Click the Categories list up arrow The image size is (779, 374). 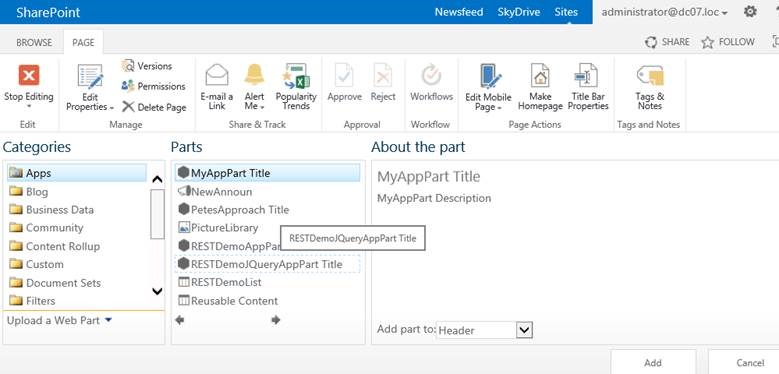tap(157, 179)
